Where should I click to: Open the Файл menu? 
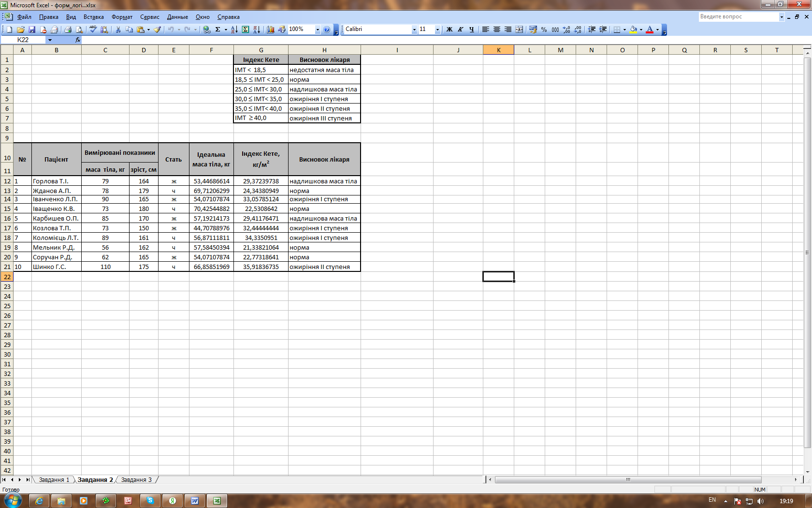click(24, 17)
